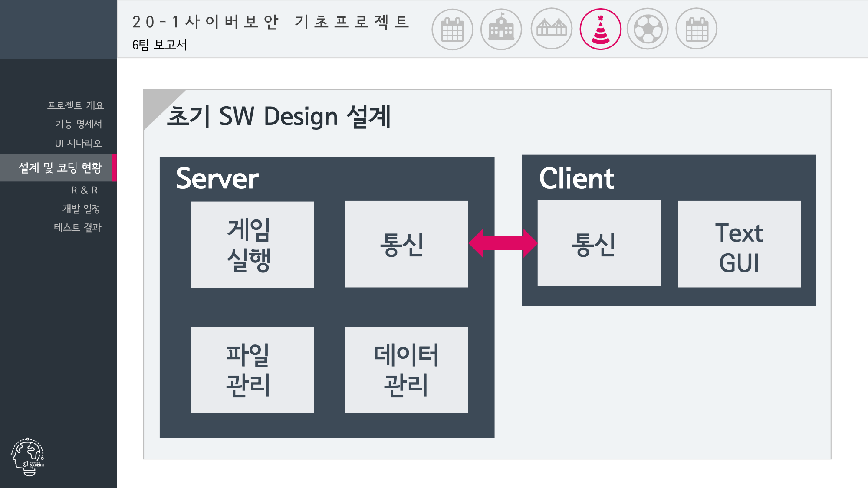Select the school building icon

click(x=501, y=28)
